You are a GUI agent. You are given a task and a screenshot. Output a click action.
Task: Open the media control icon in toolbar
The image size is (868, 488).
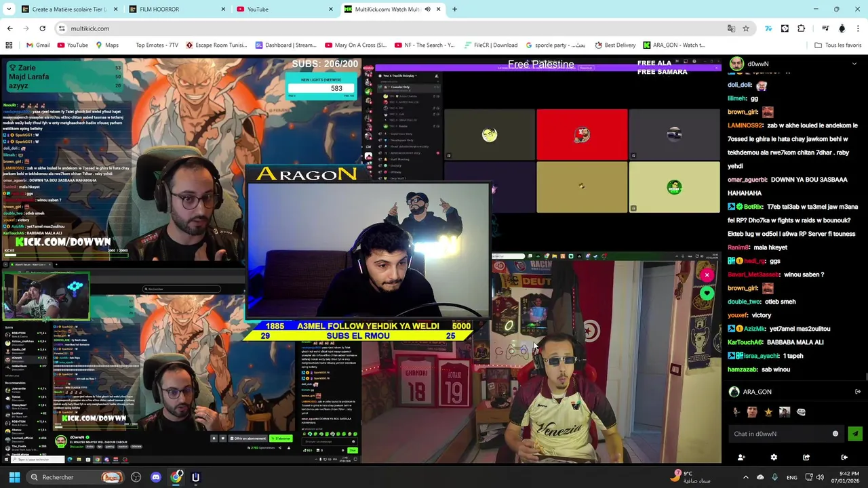click(825, 28)
